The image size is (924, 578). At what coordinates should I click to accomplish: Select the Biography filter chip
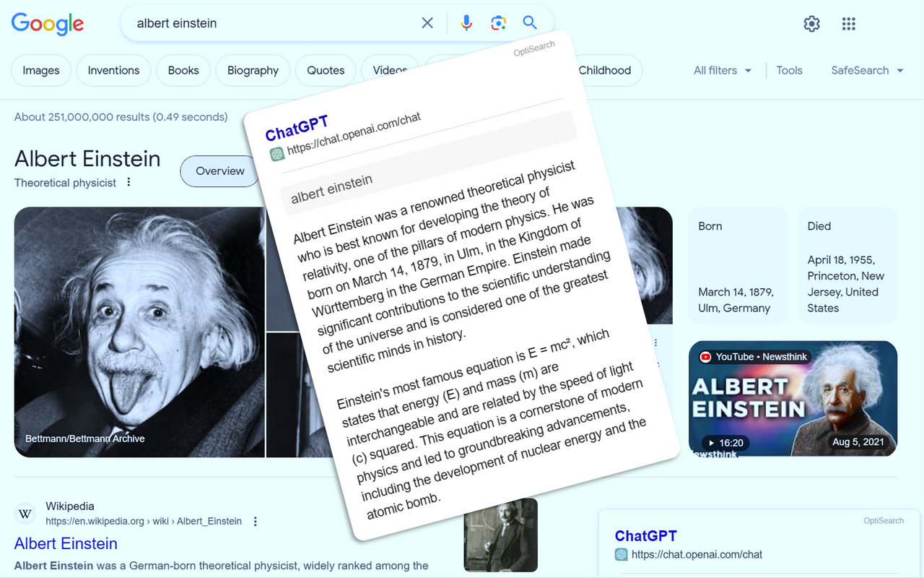click(x=253, y=70)
